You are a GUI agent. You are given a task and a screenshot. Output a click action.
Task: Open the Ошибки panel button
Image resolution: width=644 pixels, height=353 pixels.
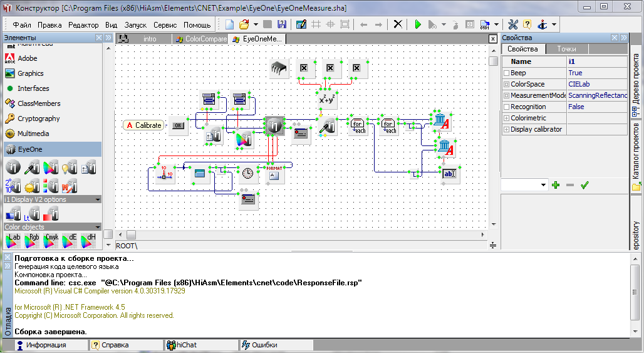(264, 345)
